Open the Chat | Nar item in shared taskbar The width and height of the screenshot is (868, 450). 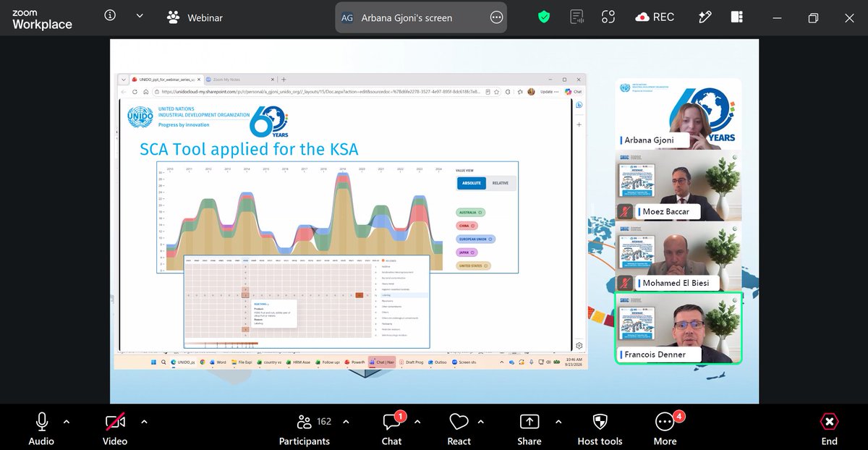pos(382,362)
